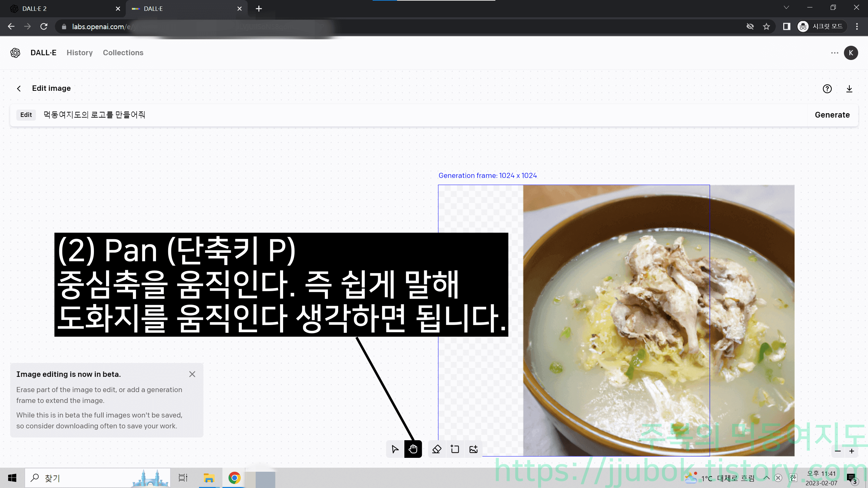This screenshot has width=868, height=488.
Task: Open the browser three-dot menu
Action: [x=857, y=26]
